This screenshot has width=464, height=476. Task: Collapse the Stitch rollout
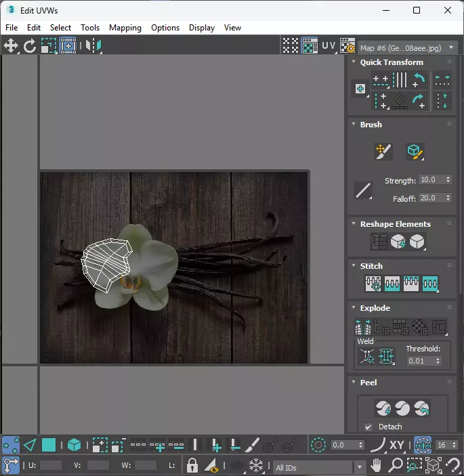click(354, 265)
